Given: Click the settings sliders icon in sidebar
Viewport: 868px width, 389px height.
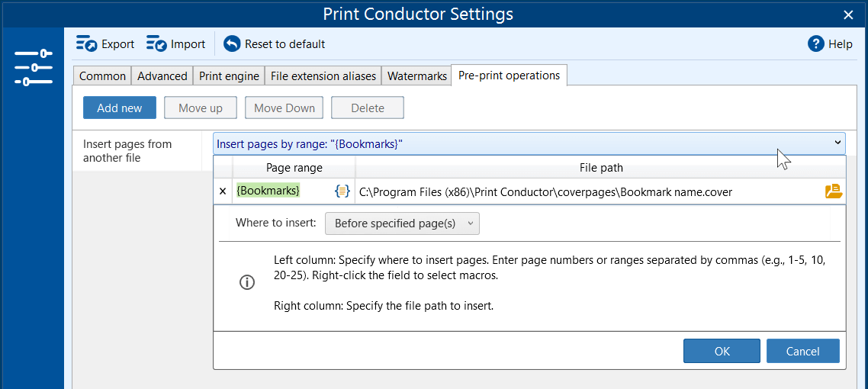Looking at the screenshot, I should pos(34,68).
